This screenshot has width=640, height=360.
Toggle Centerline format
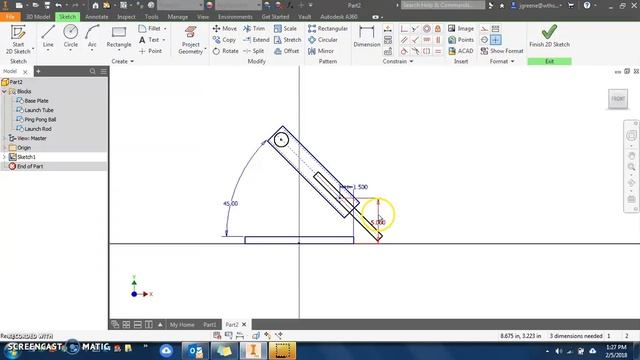click(484, 40)
